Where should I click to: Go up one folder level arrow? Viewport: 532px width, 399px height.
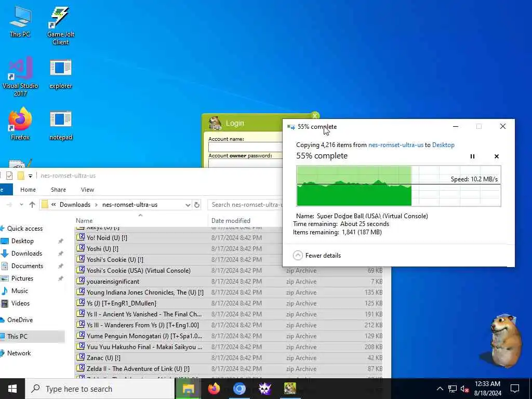pyautogui.click(x=32, y=205)
